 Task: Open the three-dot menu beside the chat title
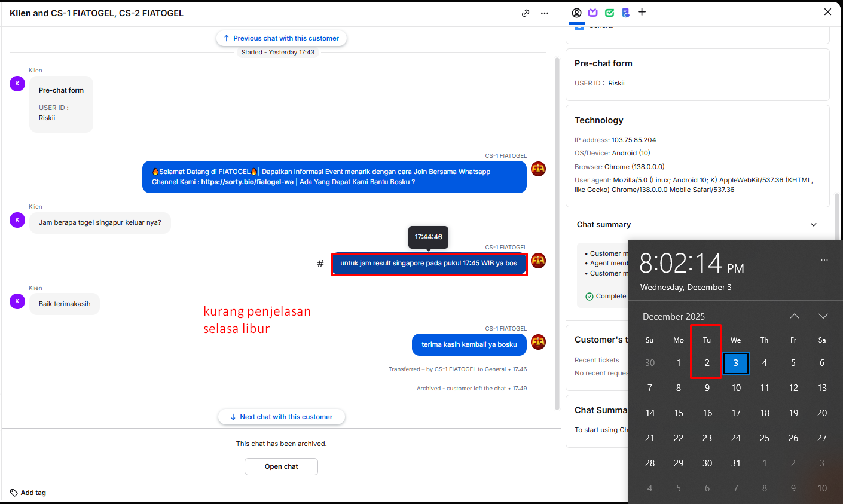(x=545, y=13)
